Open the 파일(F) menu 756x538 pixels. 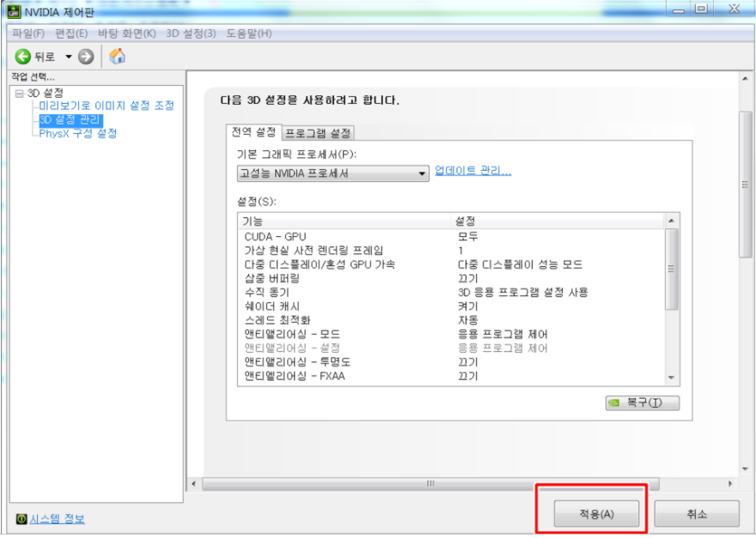28,33
